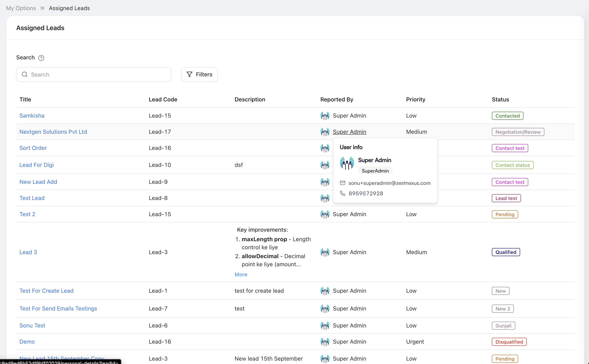Click the Lead-10 code cell

point(160,165)
